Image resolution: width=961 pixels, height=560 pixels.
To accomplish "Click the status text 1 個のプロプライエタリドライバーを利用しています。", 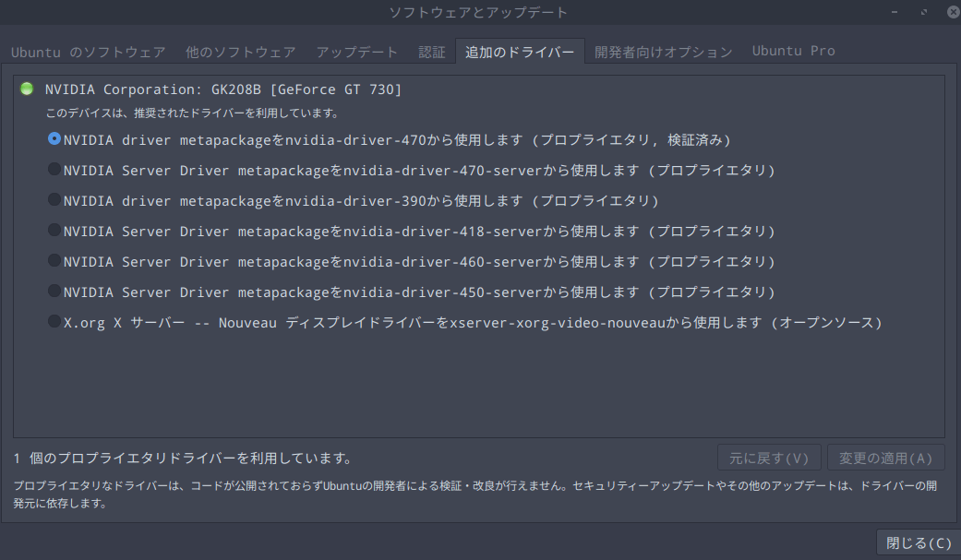I will [x=184, y=458].
